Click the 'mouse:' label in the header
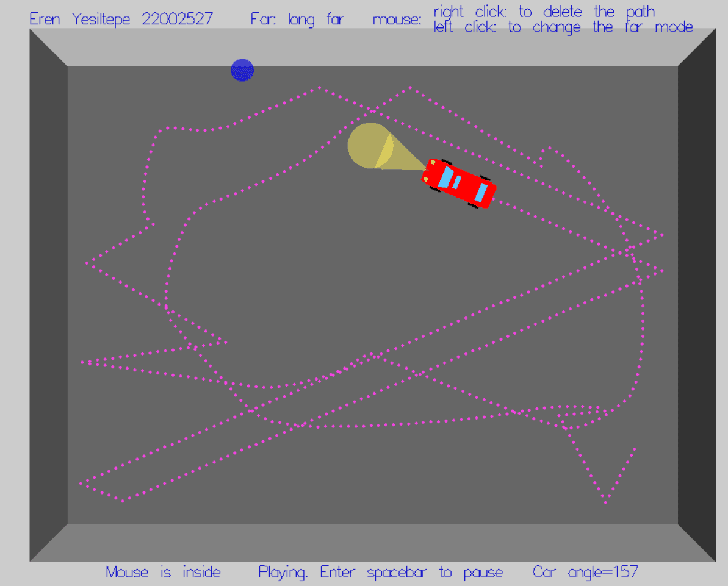This screenshot has width=728, height=586. click(x=397, y=20)
